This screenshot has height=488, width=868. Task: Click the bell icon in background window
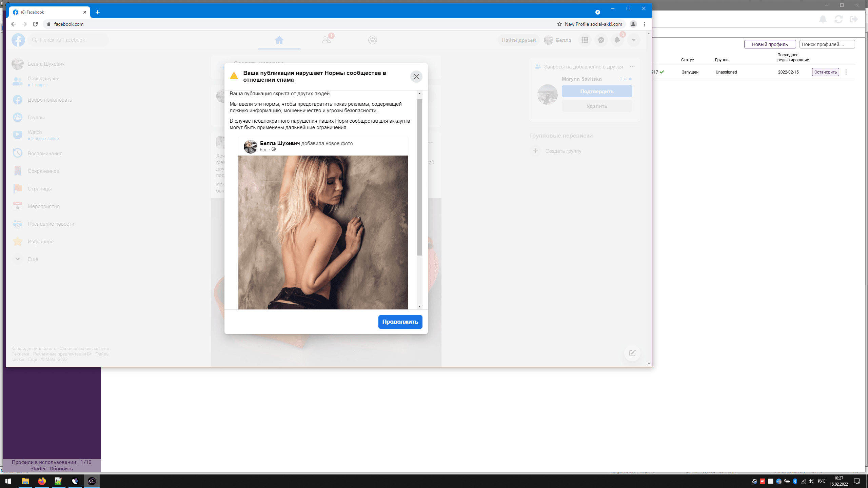point(823,19)
